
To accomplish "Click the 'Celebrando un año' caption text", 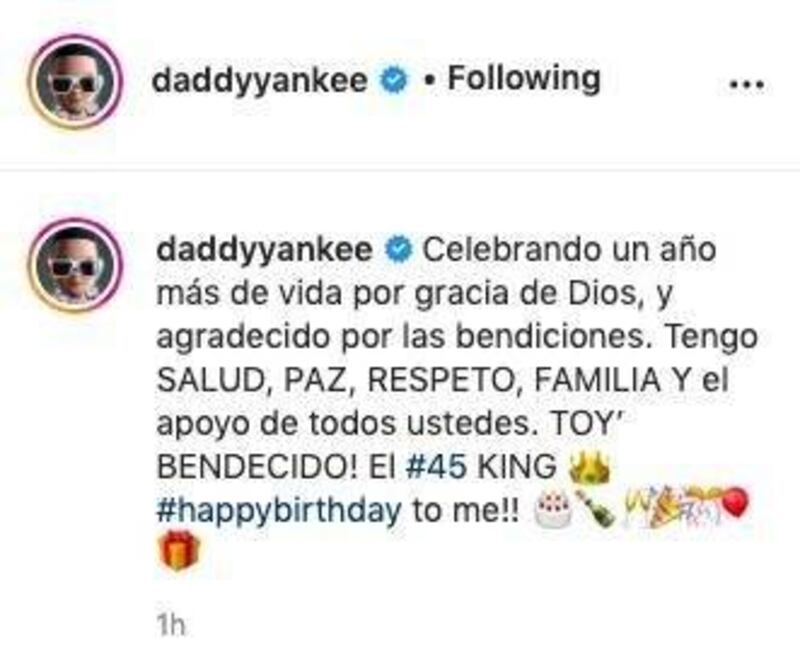I will [x=569, y=250].
